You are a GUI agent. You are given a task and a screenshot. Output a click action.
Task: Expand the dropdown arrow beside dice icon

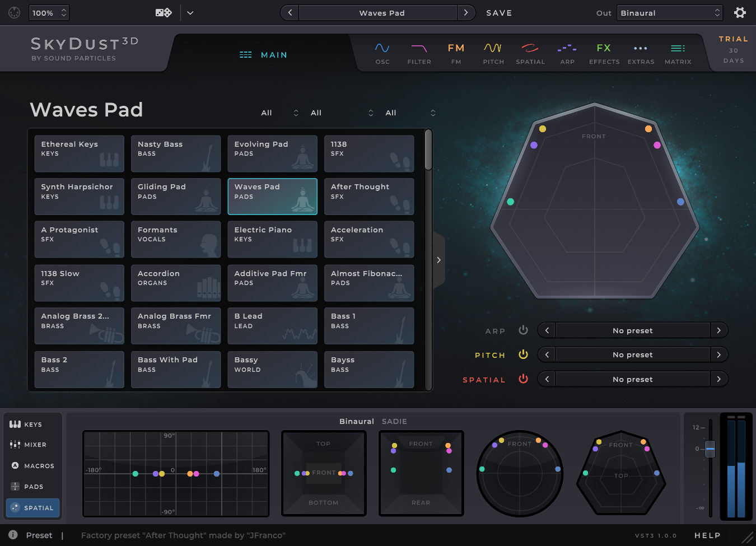(190, 12)
